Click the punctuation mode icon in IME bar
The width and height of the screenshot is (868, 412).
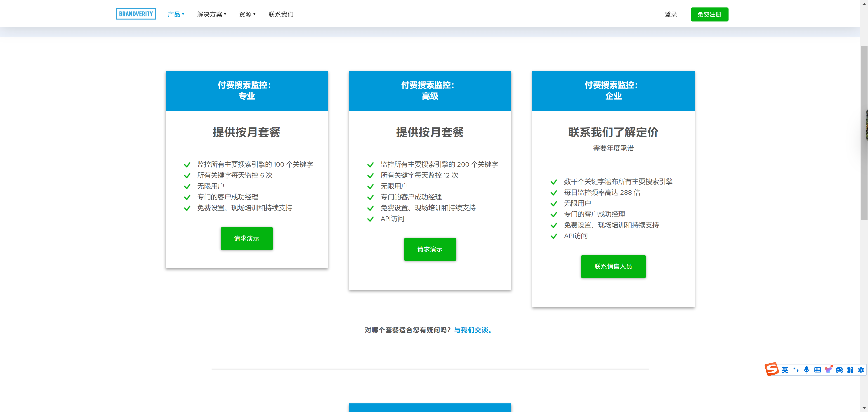[x=796, y=370]
